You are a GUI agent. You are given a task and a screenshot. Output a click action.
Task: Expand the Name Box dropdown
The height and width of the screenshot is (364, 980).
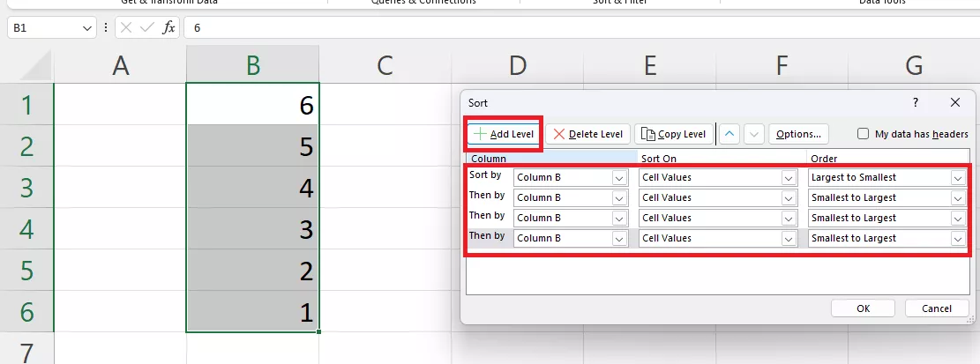[x=86, y=28]
